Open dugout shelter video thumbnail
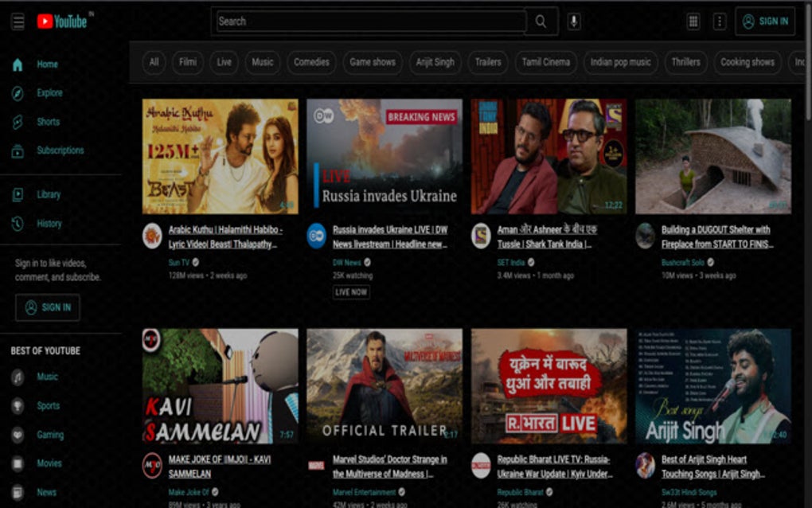 [713, 156]
